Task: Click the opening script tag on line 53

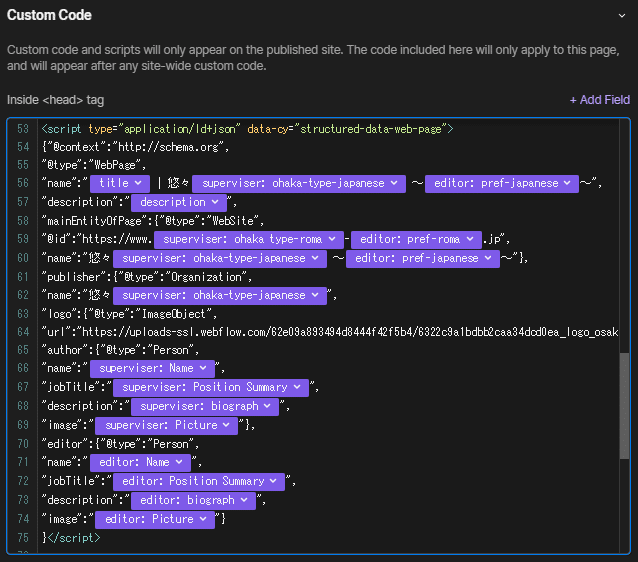Action: [247, 129]
